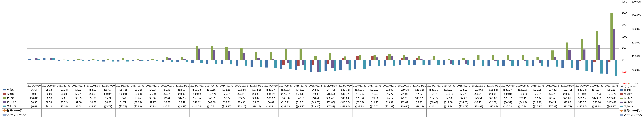Image resolution: width=644 pixels, height=117 pixels.
Task: Click the blue 営業CF swatch in the data table
Action: pos(4,90)
